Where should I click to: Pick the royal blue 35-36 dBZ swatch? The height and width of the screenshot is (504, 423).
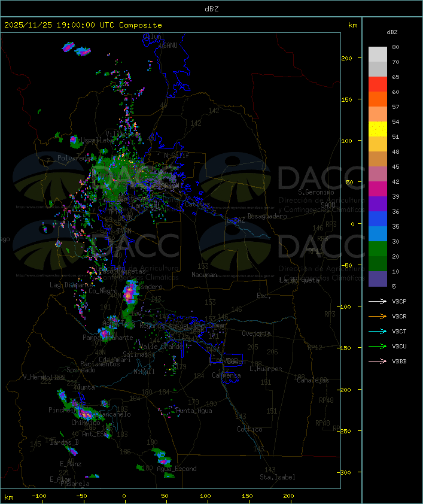click(x=378, y=219)
